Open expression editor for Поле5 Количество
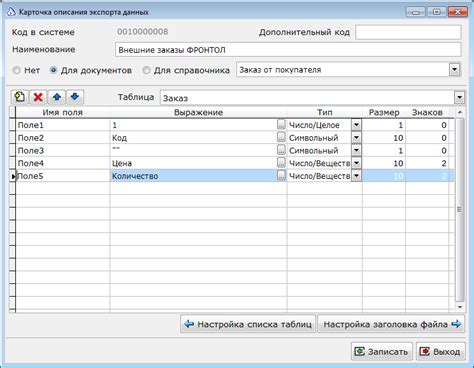 [x=281, y=175]
